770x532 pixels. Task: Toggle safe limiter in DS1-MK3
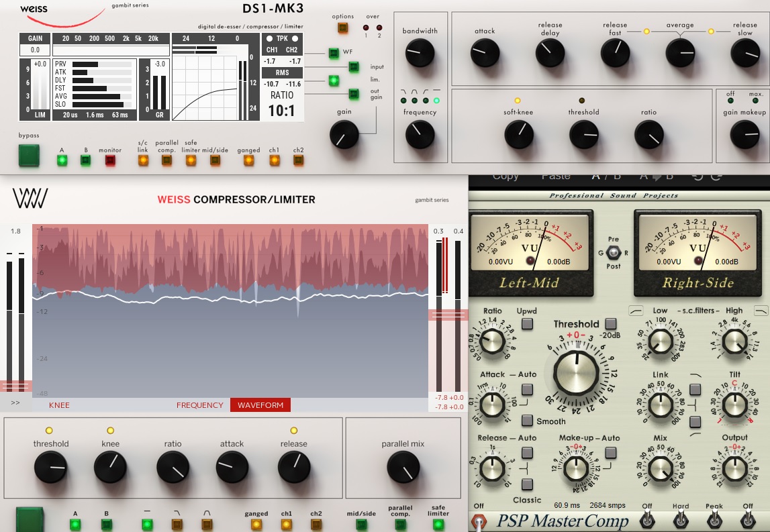(191, 160)
